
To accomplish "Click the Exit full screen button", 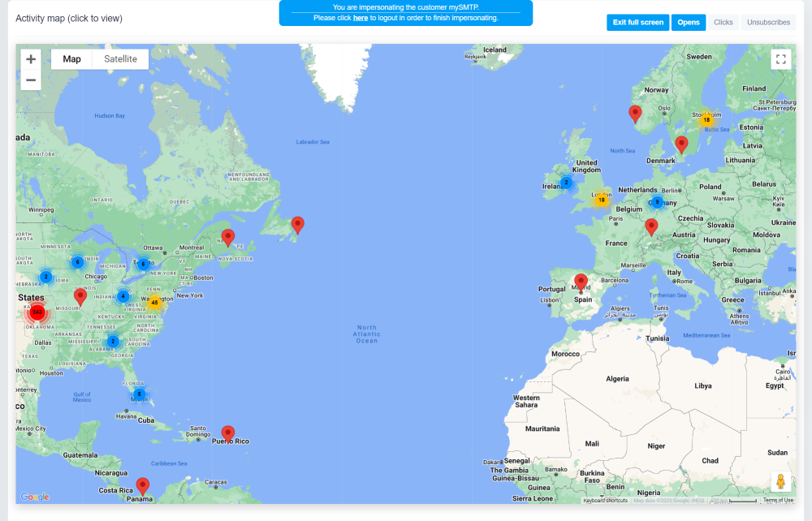I will (x=638, y=23).
